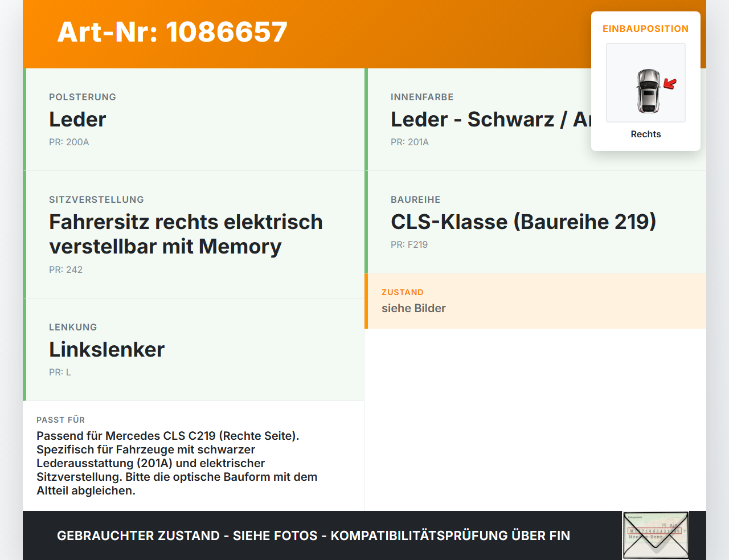This screenshot has height=560, width=729.
Task: Click the 'ZUSTAND' orange label
Action: pos(402,292)
